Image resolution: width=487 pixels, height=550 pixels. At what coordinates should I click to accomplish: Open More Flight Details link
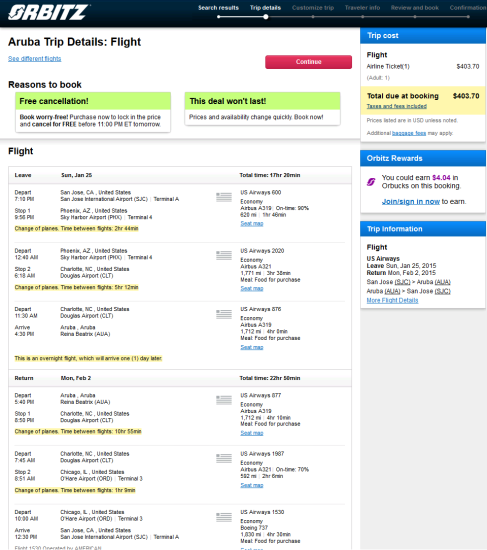coord(392,301)
